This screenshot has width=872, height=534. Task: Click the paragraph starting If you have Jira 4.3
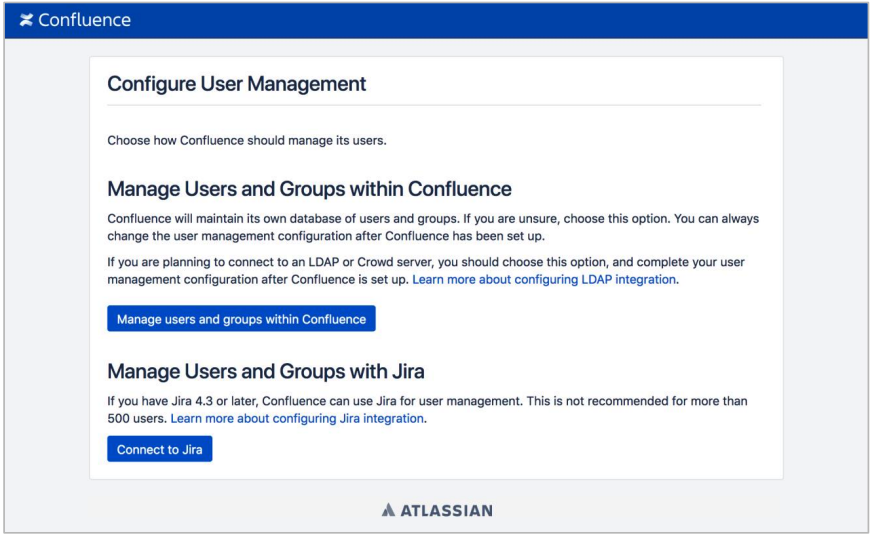point(427,410)
